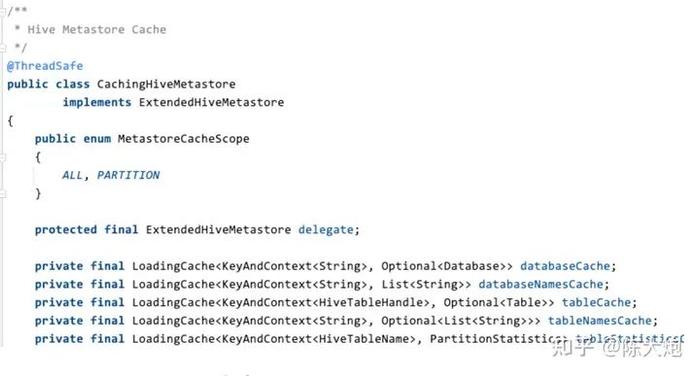This screenshot has height=376, width=700.
Task: Click the tableCache field name
Action: 596,302
